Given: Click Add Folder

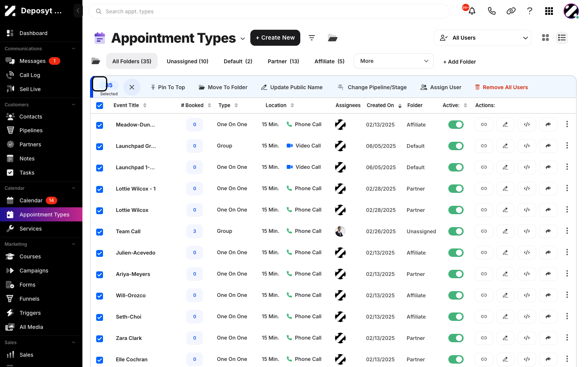Looking at the screenshot, I should [x=459, y=62].
